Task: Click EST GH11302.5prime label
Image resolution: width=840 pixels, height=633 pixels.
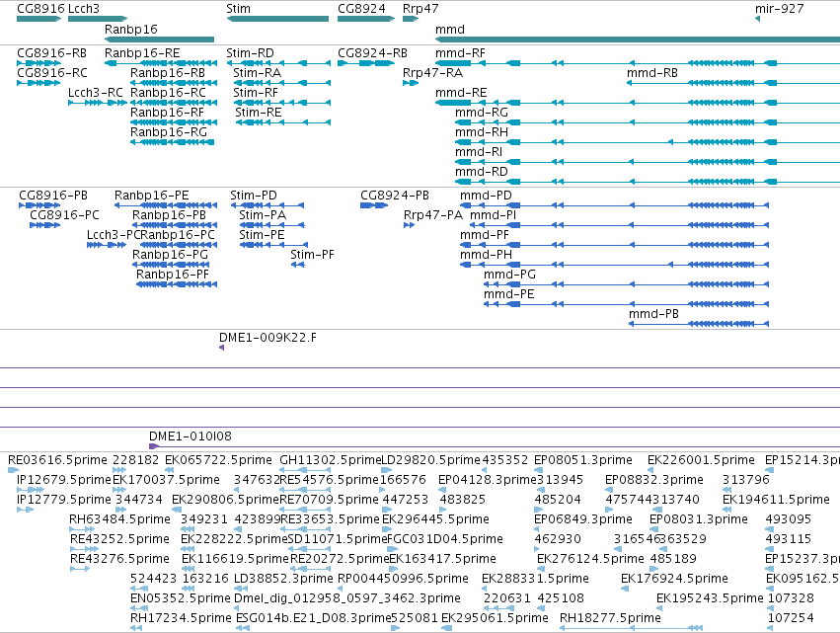Action: click(x=330, y=460)
